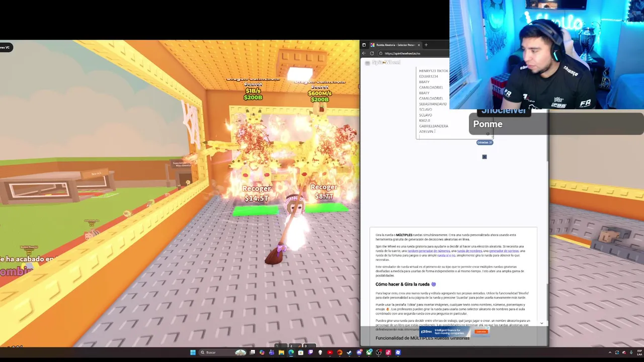
Task: Click the Brex ad orange button
Action: pyautogui.click(x=481, y=331)
